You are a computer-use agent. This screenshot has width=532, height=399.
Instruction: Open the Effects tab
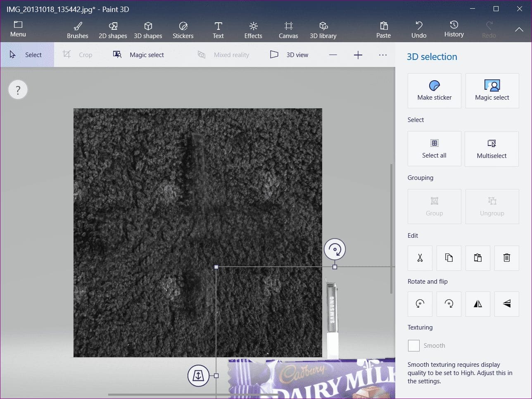coord(253,30)
